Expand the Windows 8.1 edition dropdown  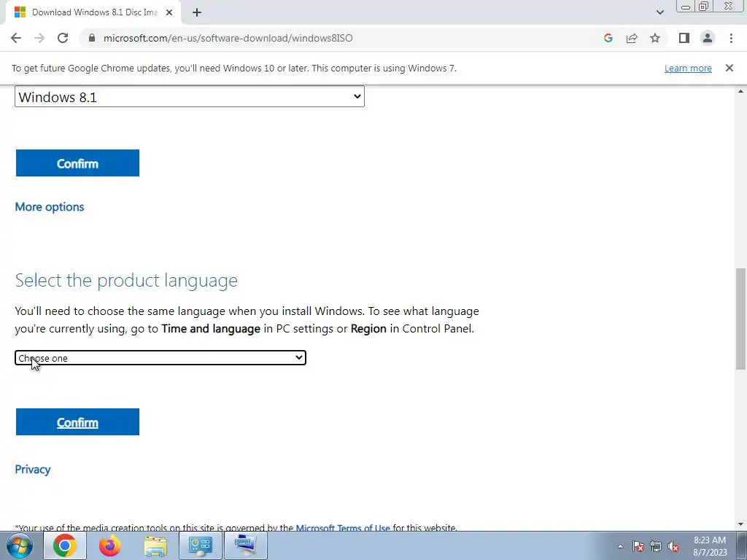tap(190, 97)
